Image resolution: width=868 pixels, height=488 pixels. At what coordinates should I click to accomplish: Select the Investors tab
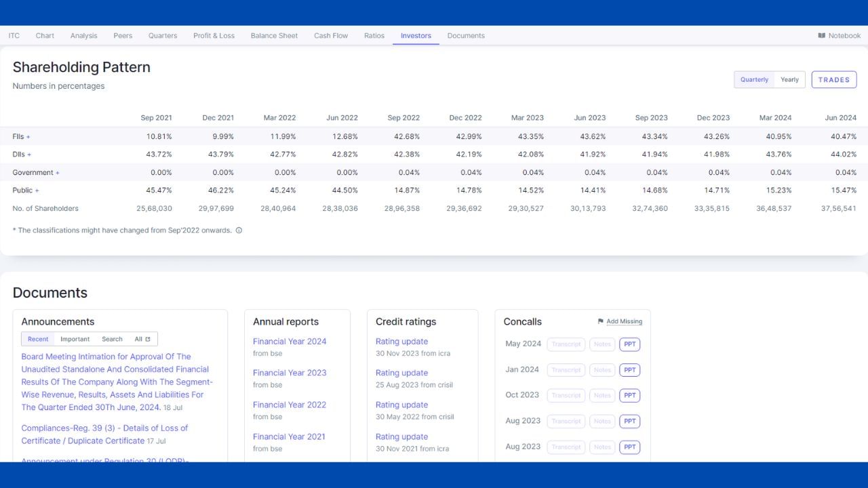click(416, 36)
